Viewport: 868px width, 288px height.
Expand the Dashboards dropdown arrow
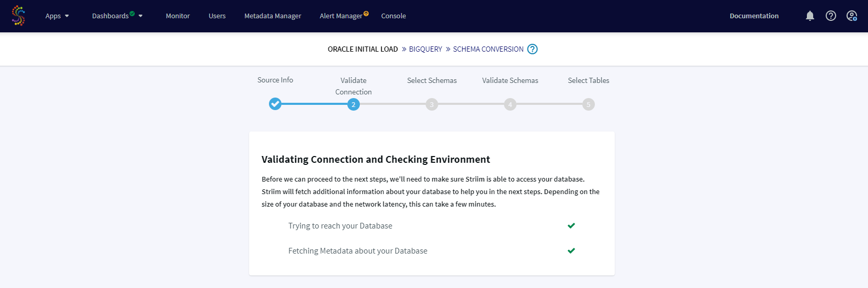click(140, 16)
